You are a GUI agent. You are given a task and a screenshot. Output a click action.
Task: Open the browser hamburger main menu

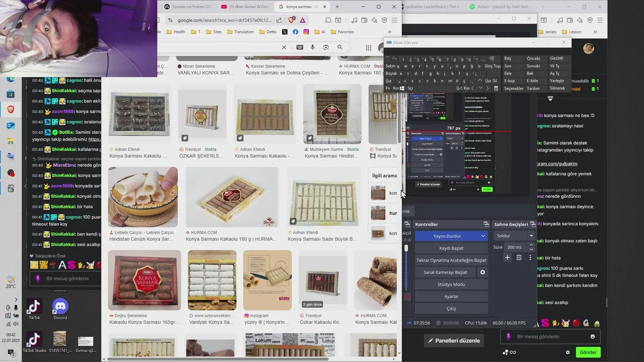(x=395, y=20)
